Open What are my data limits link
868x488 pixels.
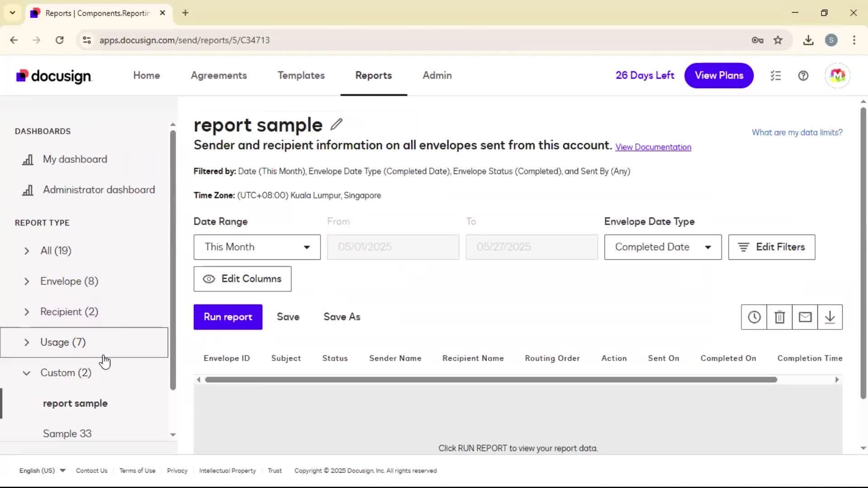(x=797, y=132)
